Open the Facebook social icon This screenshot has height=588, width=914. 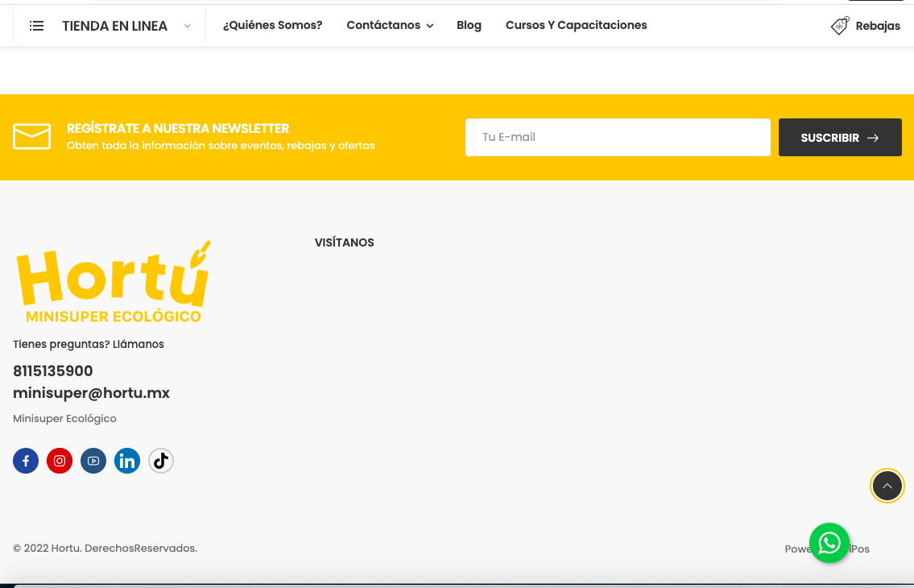pyautogui.click(x=26, y=461)
